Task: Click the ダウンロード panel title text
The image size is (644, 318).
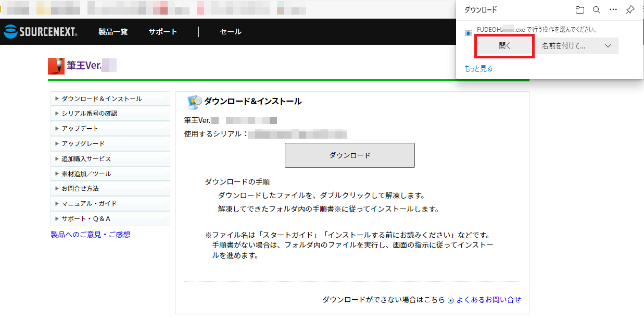Action: [x=481, y=10]
